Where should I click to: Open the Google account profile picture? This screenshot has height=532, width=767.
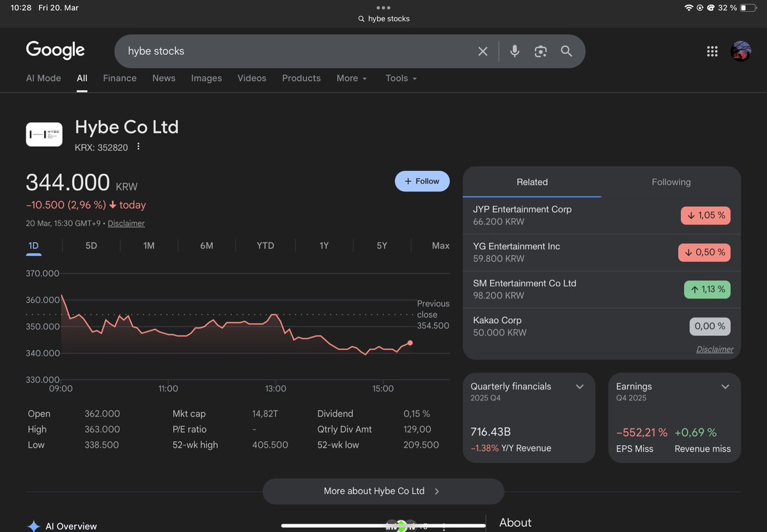point(741,51)
